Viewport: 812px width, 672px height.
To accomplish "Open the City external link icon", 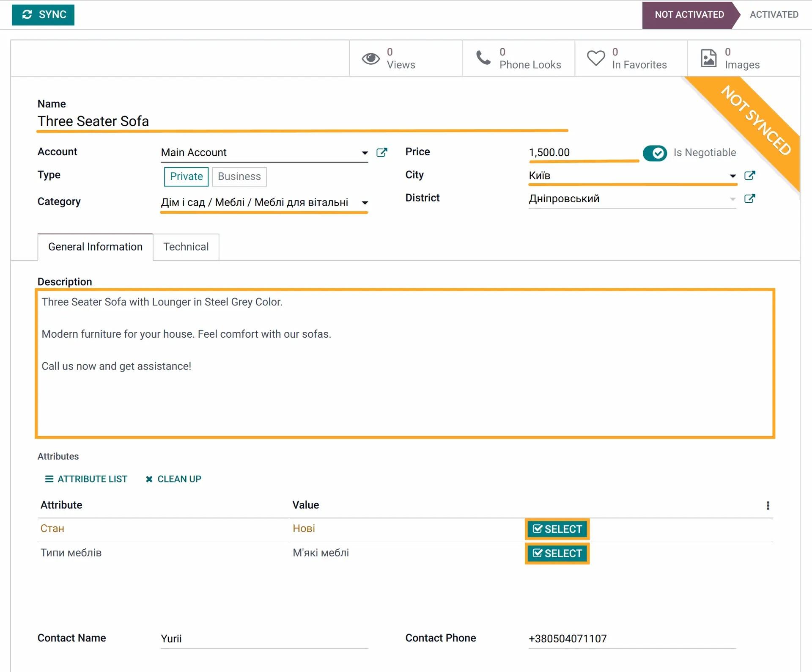I will pos(749,176).
